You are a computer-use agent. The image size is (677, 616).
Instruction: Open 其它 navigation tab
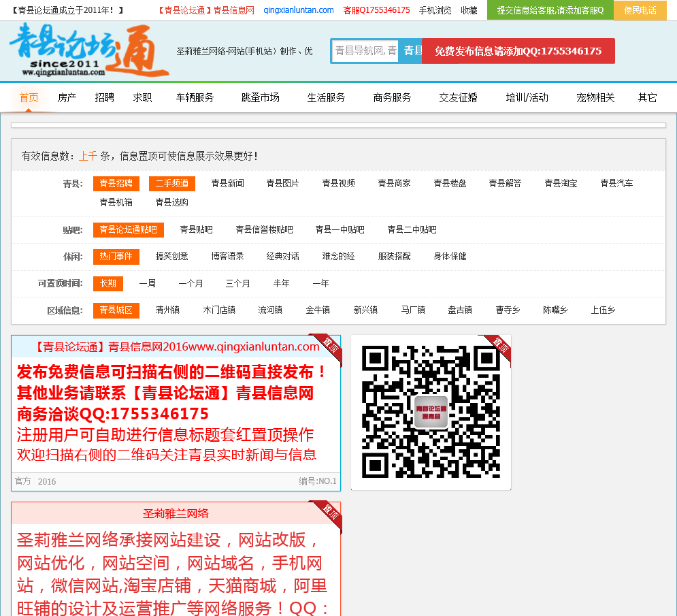point(647,97)
